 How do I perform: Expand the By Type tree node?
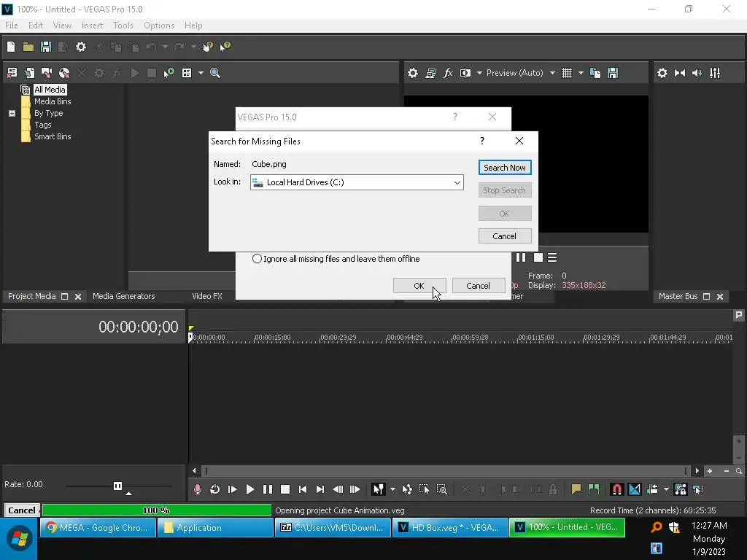tap(12, 113)
